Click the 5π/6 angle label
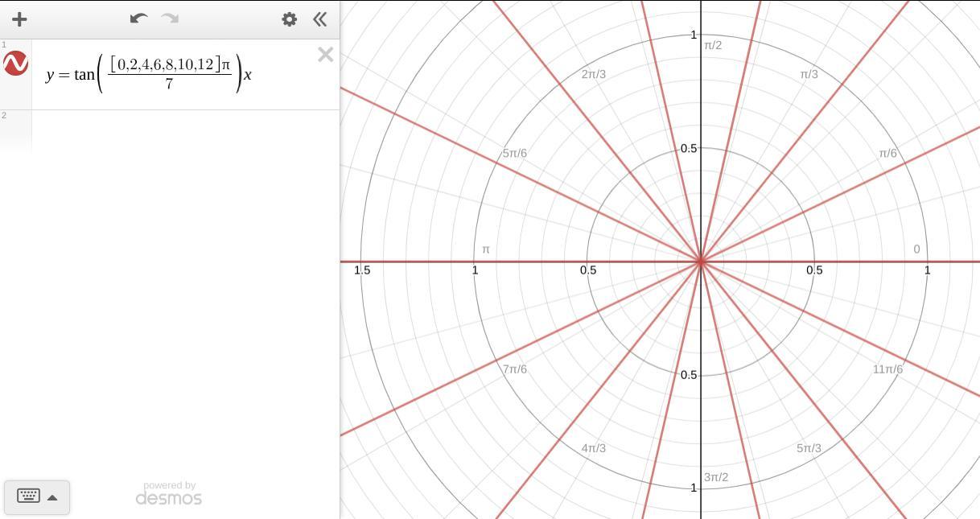Image resolution: width=980 pixels, height=519 pixels. 515,153
